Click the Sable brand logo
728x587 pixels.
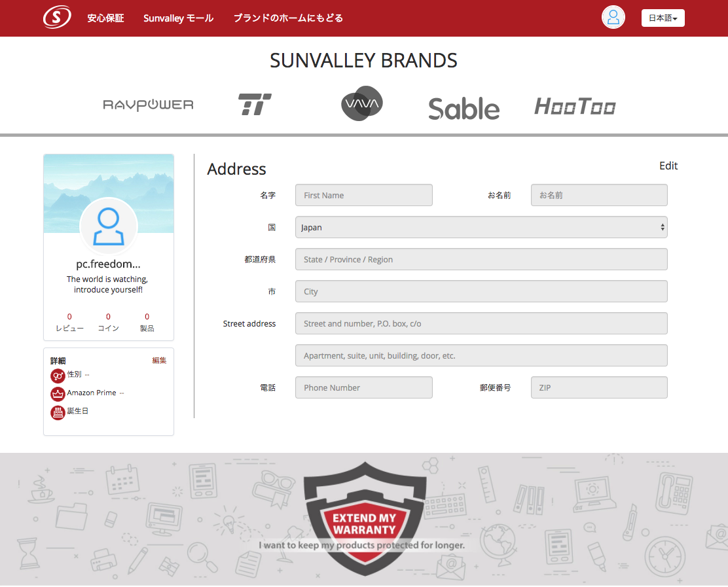(464, 109)
